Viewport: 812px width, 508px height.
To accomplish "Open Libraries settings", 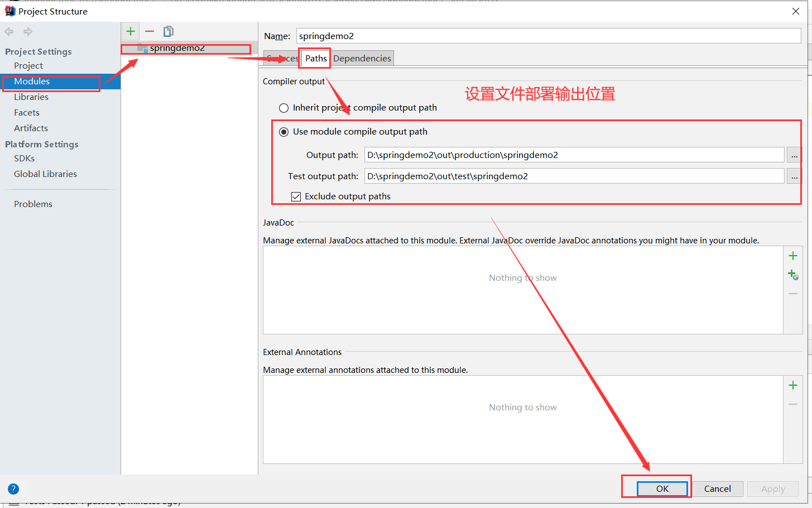I will [x=31, y=97].
